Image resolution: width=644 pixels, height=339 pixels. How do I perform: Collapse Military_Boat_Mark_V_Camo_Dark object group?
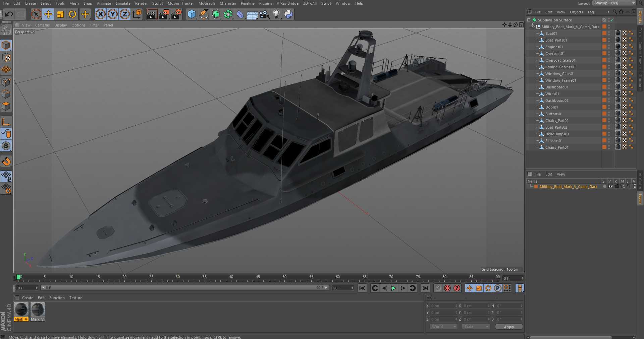point(532,26)
